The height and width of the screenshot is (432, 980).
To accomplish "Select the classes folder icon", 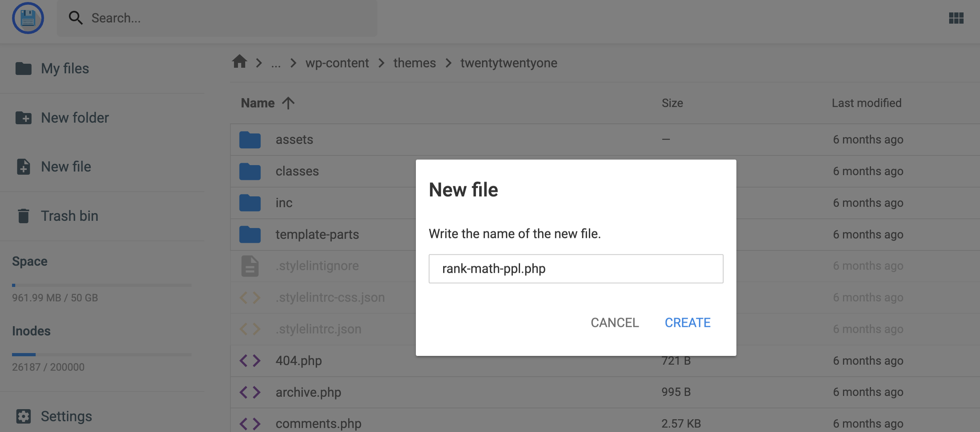I will [250, 171].
